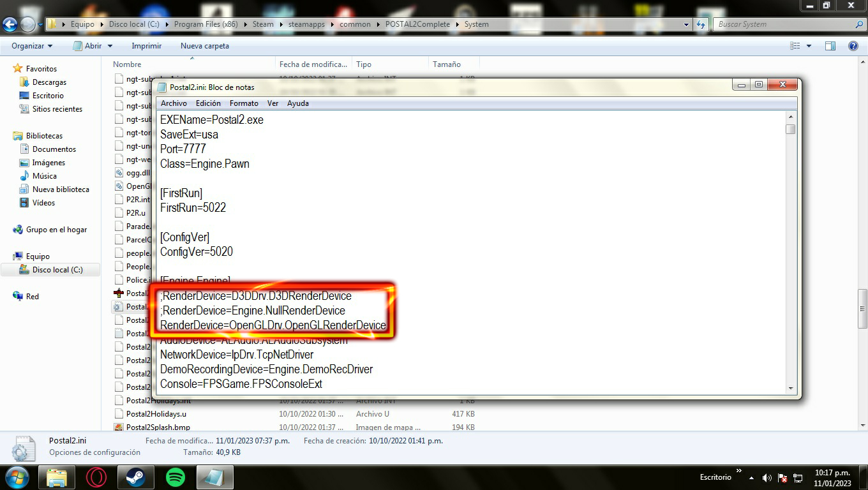Refresh the System folder view
This screenshot has height=490, width=868.
point(701,24)
